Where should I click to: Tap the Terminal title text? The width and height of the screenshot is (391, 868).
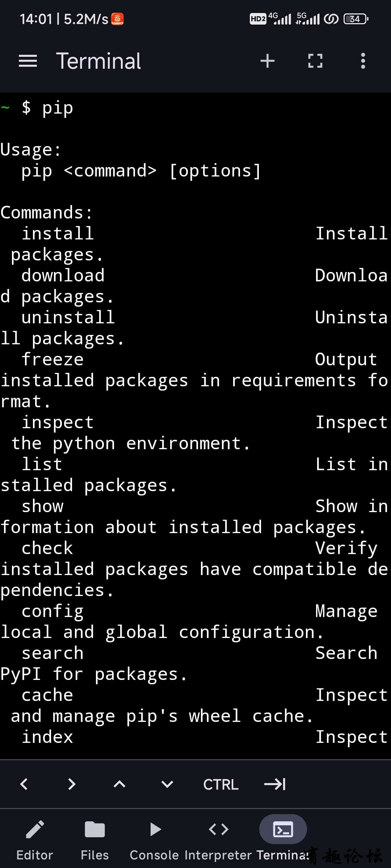[98, 61]
